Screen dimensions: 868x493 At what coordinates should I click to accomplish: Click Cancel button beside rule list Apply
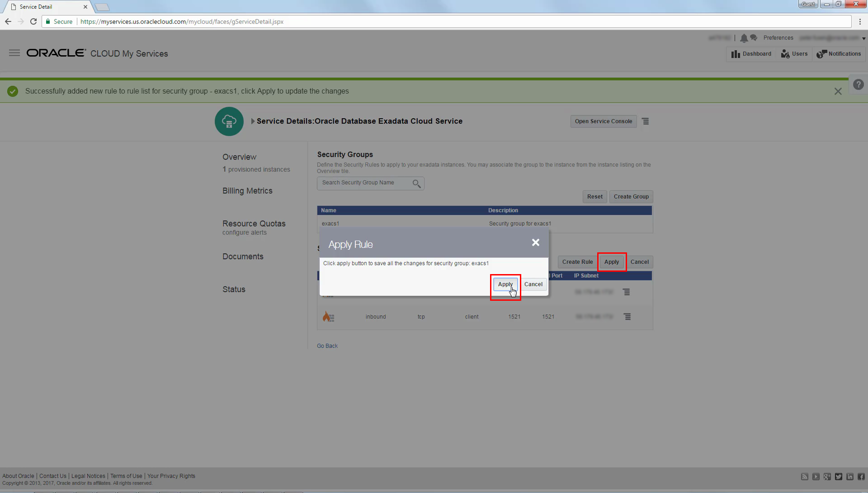pyautogui.click(x=639, y=262)
